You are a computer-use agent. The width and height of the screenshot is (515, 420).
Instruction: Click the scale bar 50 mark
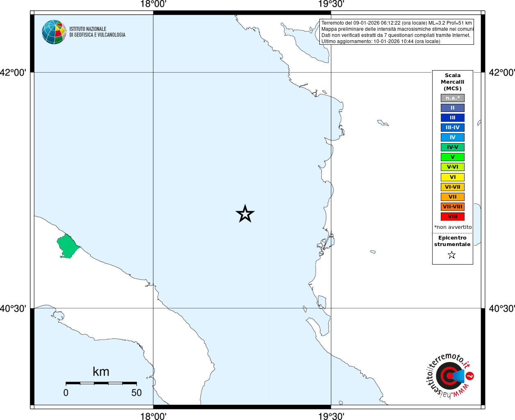(x=137, y=393)
